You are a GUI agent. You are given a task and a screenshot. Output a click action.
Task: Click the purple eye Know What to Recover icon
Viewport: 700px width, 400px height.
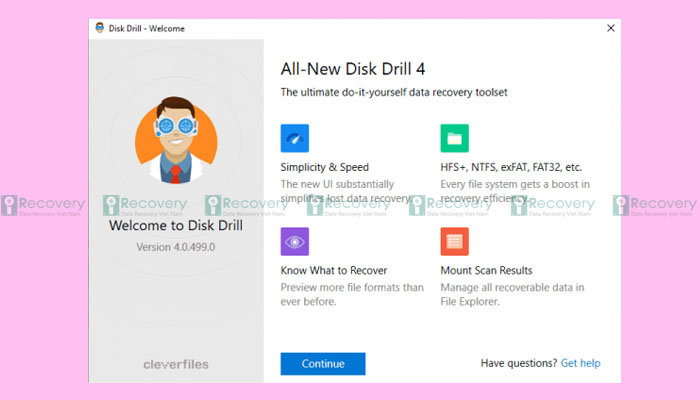tap(295, 242)
